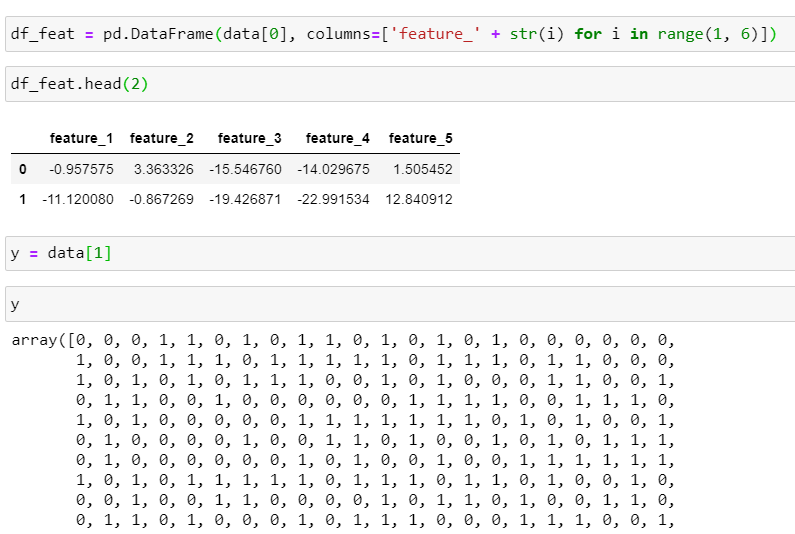The width and height of the screenshot is (795, 534).
Task: Select the code cell containing only y
Action: [x=400, y=304]
